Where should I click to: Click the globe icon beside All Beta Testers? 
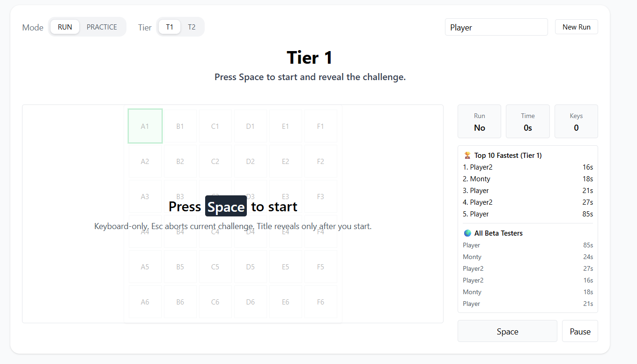pyautogui.click(x=467, y=233)
